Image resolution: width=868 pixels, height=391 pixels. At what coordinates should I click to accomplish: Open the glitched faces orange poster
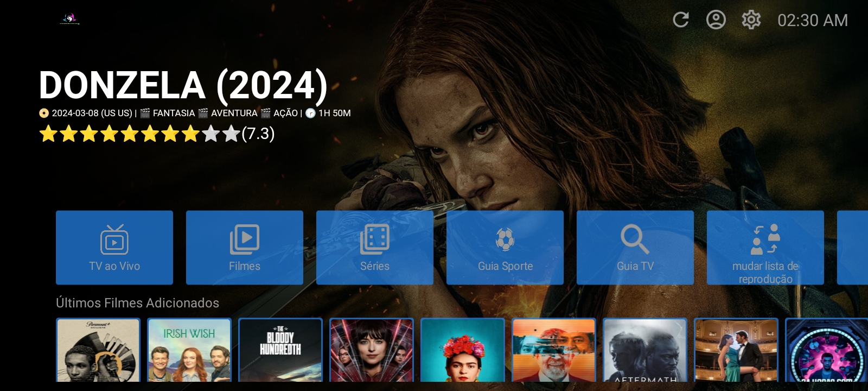click(x=554, y=350)
